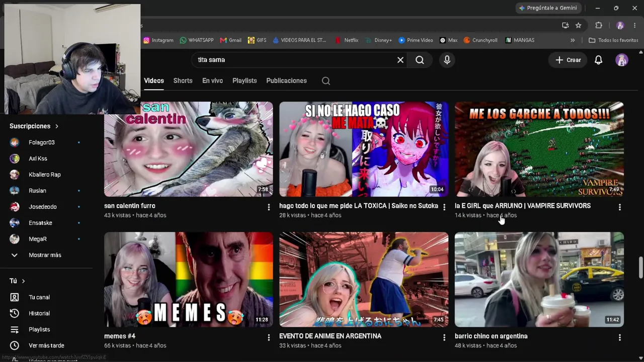The height and width of the screenshot is (362, 644).
Task: Minimize the browser window
Action: click(x=598, y=8)
